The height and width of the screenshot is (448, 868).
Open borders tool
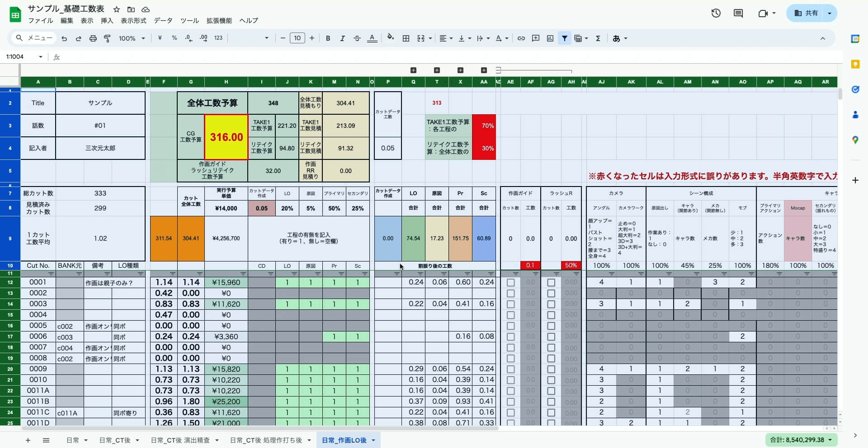point(406,38)
